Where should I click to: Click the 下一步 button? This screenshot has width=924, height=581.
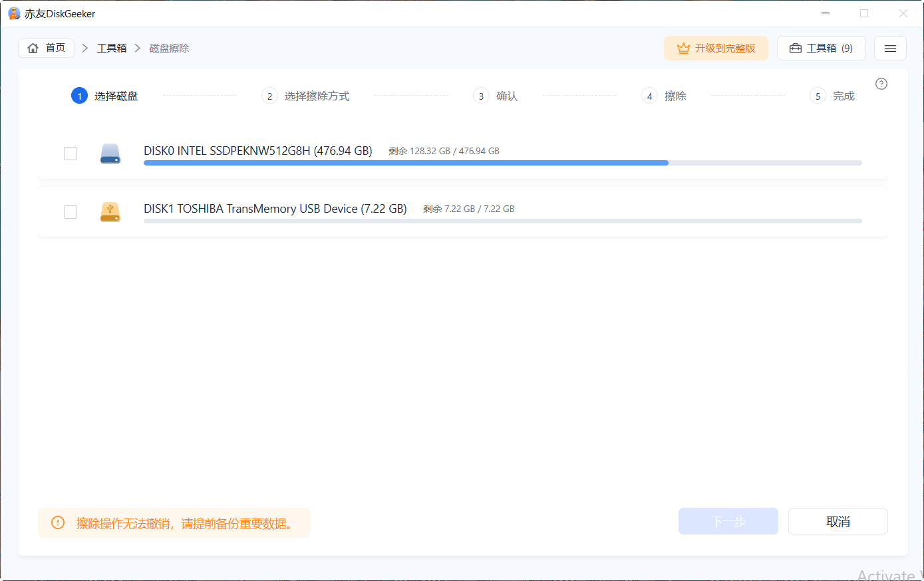[728, 521]
